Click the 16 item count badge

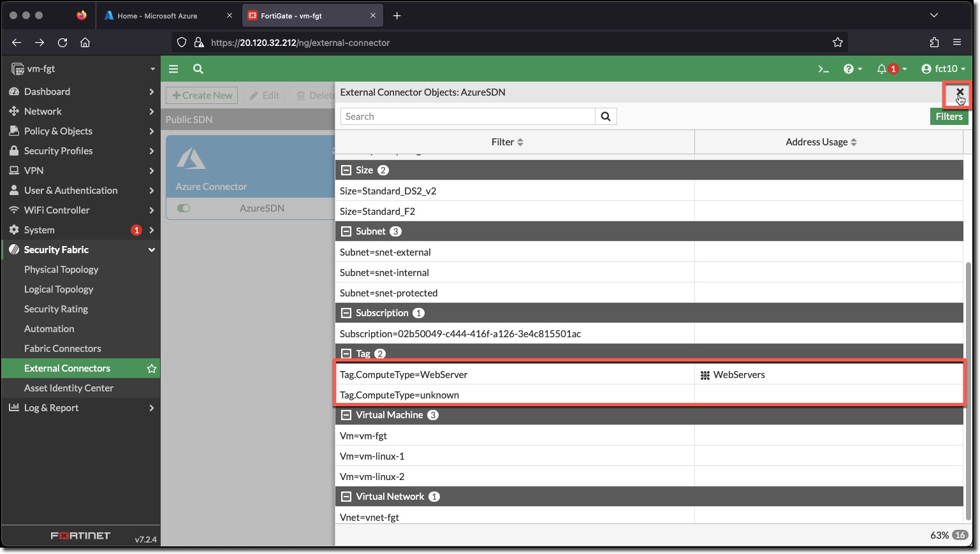960,536
